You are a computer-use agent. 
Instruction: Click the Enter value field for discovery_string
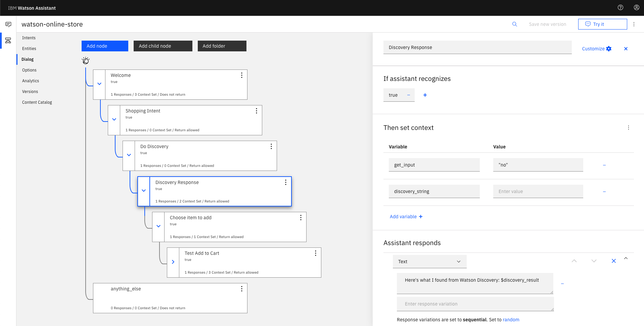538,191
